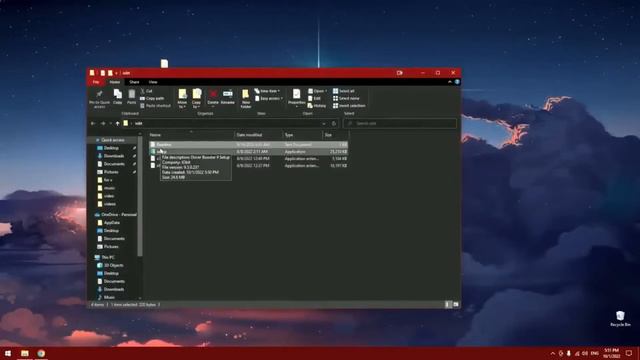640x360 pixels.
Task: Select the Application file dated 2:11 AM
Action: [x=248, y=151]
